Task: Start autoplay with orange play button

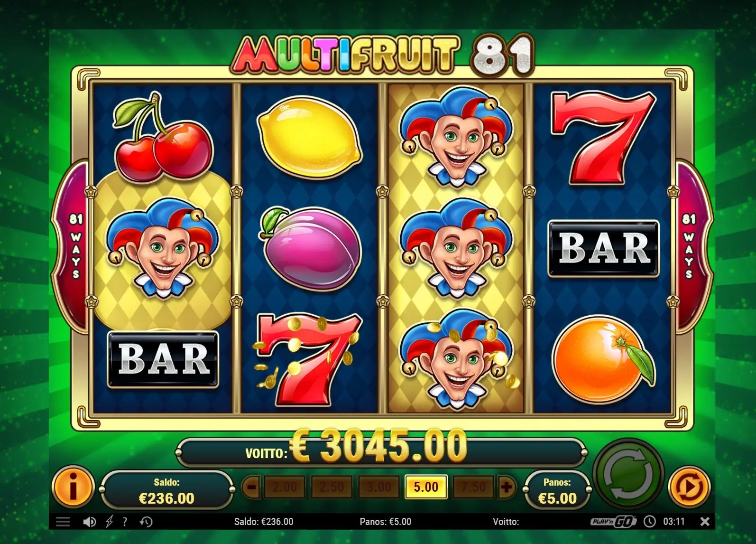Action: pos(689,487)
